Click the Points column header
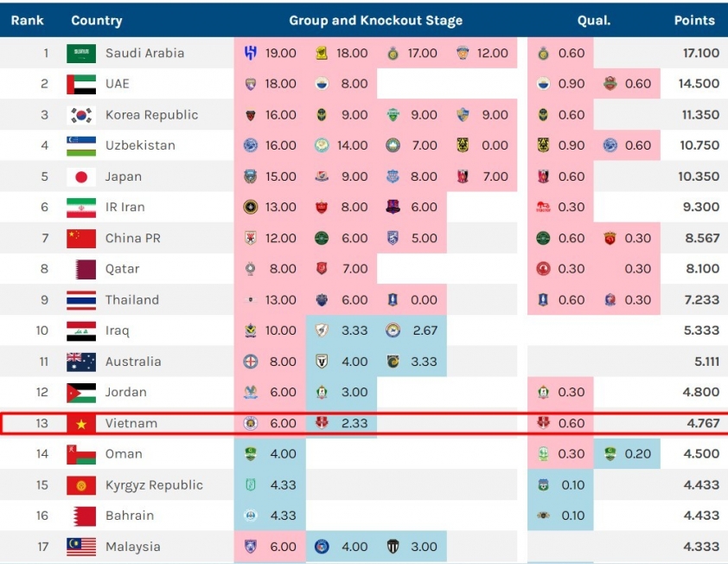The width and height of the screenshot is (728, 564). tap(694, 21)
